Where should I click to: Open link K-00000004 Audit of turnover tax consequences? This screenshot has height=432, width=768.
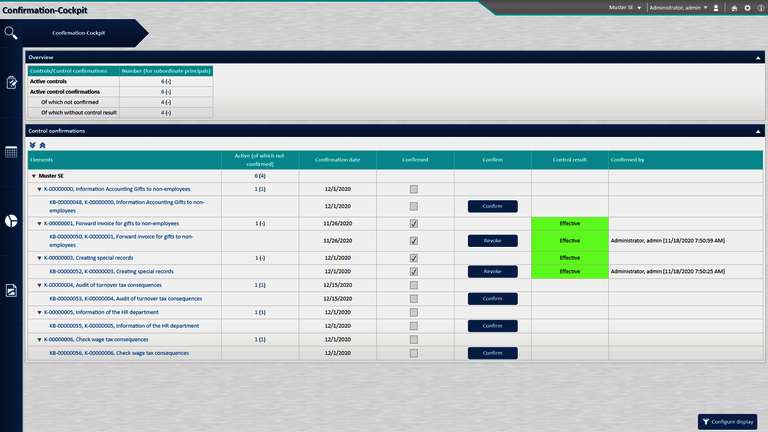click(102, 285)
